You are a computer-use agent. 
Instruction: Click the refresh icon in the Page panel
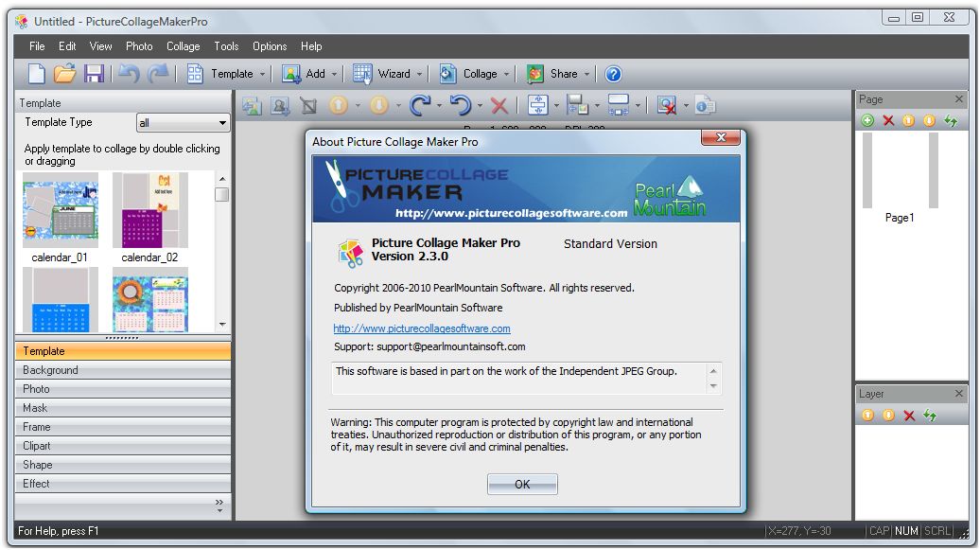[951, 120]
